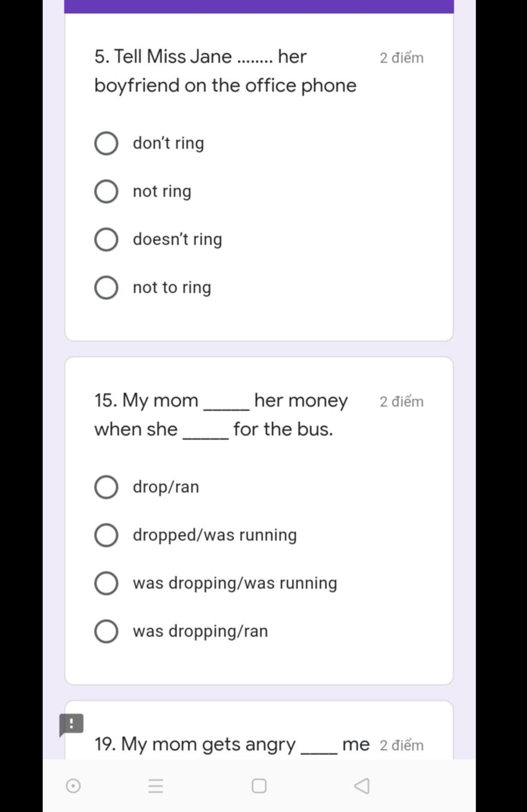Click "2 điểm" label of question 5
This screenshot has width=527, height=812.
401,58
